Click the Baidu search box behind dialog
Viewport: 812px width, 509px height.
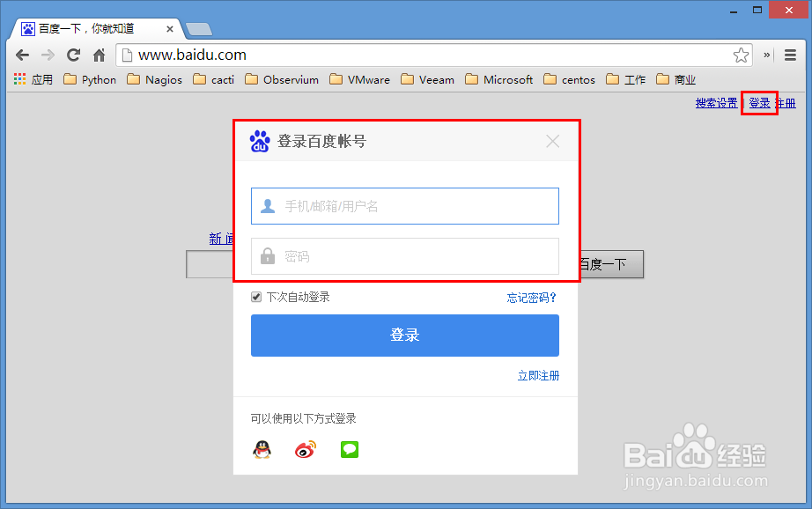210,264
